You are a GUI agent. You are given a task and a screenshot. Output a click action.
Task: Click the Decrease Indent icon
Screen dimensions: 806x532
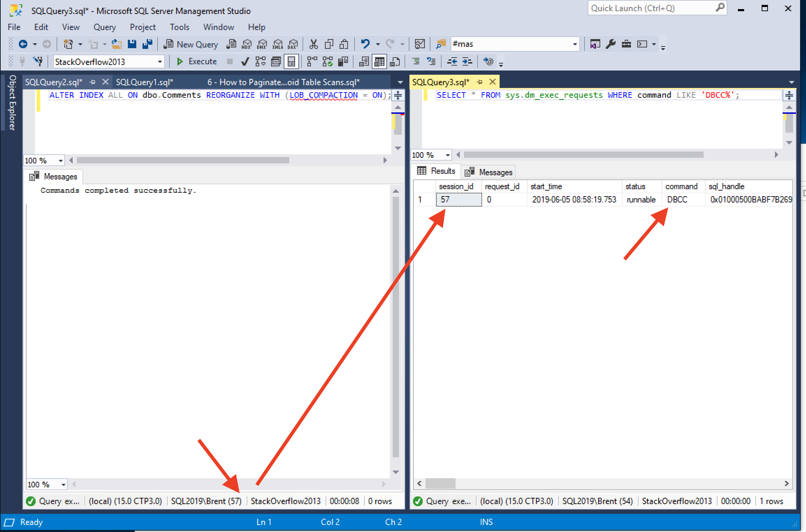[452, 62]
